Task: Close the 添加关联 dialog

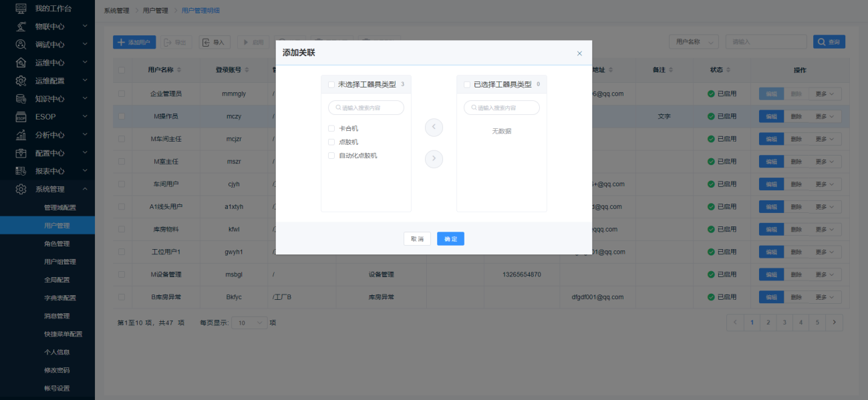Action: [579, 53]
